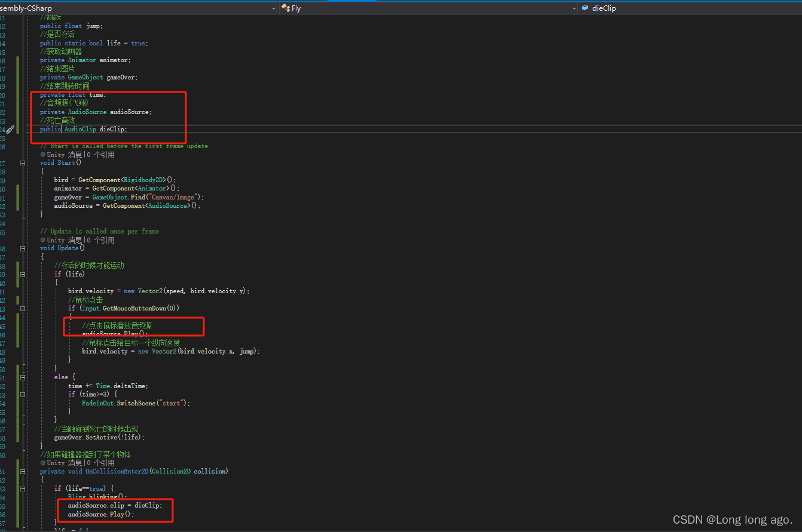Click the '//如果碰撞器撞到了某个物体' comment
Image resolution: width=802 pixels, height=532 pixels.
[x=85, y=454]
